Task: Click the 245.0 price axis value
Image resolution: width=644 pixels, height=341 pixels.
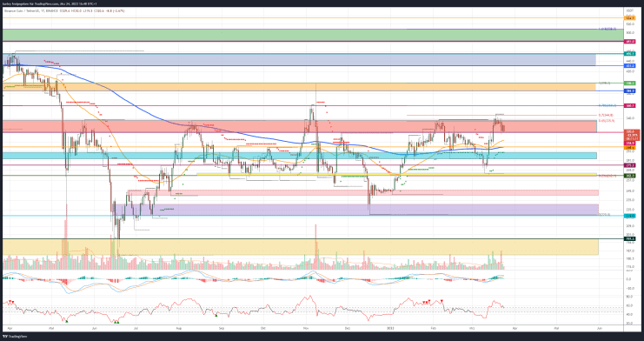Action: point(629,191)
